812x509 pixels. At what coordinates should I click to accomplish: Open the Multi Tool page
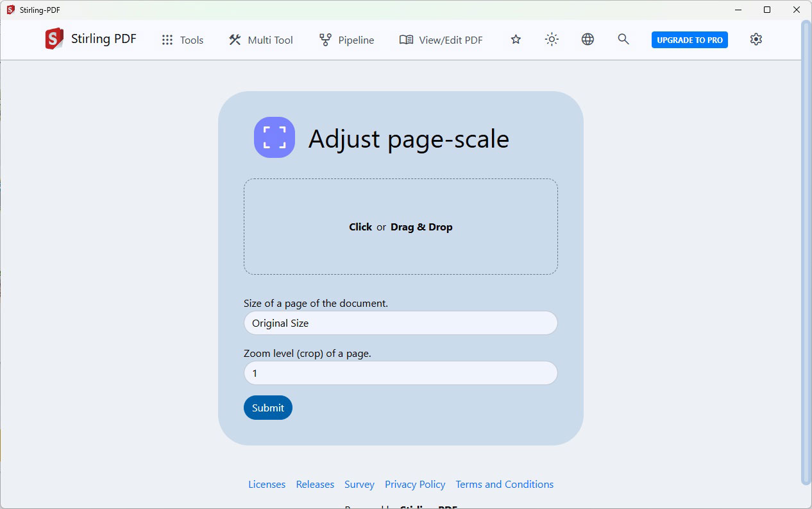tap(260, 40)
